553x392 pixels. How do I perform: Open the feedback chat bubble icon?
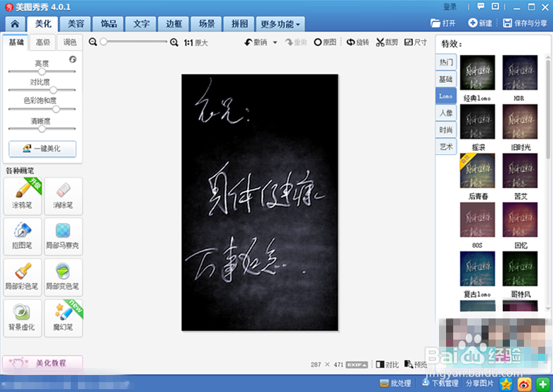[x=481, y=6]
